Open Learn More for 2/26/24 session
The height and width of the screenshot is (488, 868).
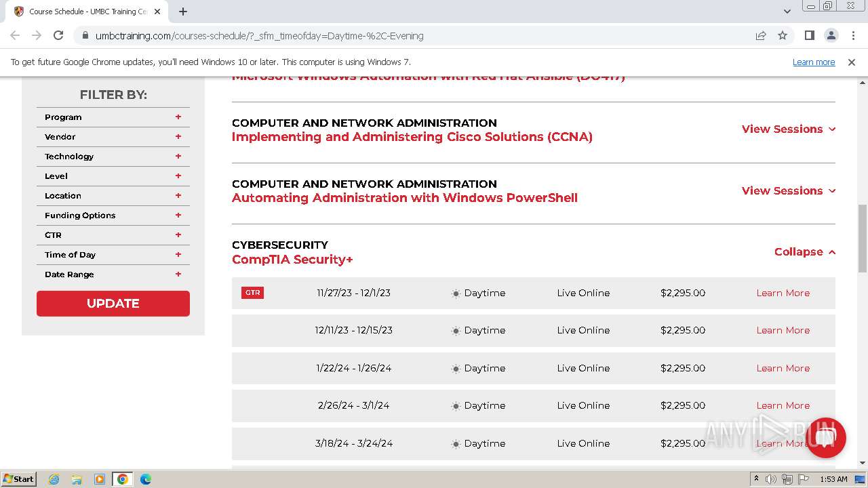coord(783,405)
